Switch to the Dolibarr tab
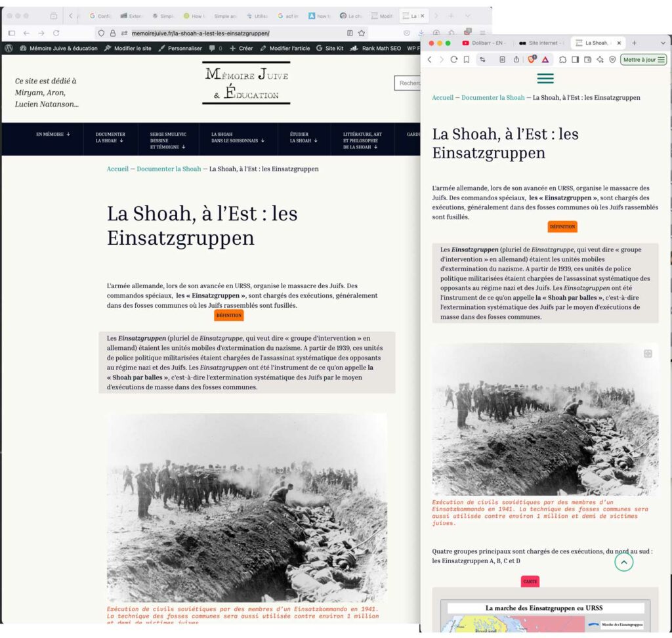672x638 pixels. [484, 43]
